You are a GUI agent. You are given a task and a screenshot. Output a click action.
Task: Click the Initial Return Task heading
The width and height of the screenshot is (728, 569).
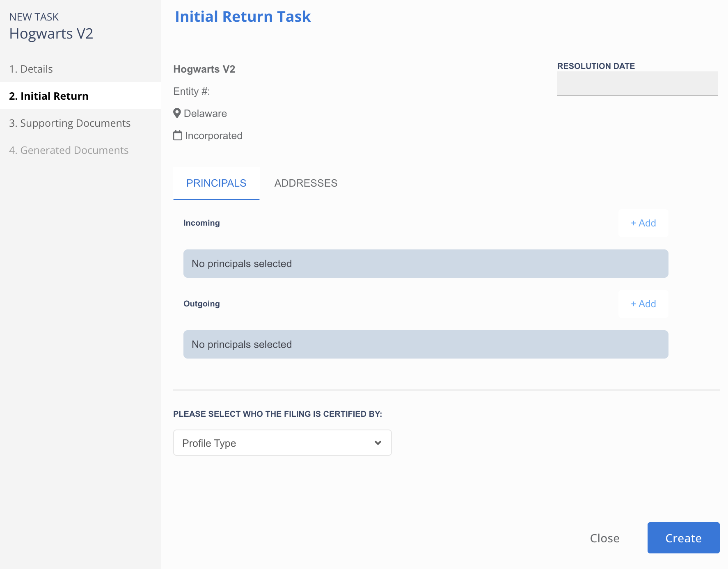[x=243, y=16]
